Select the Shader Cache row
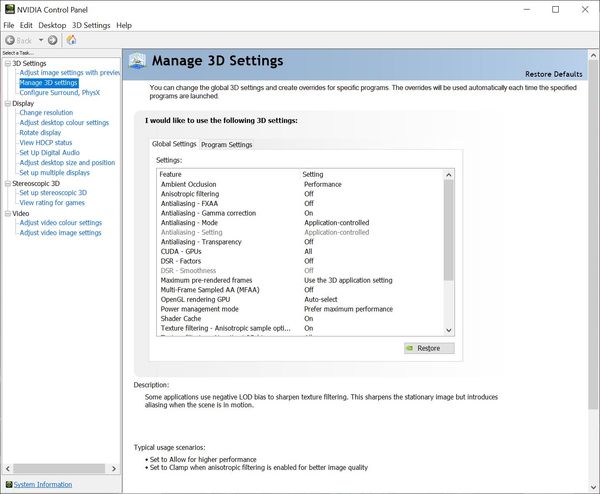600x494 pixels. click(x=301, y=318)
